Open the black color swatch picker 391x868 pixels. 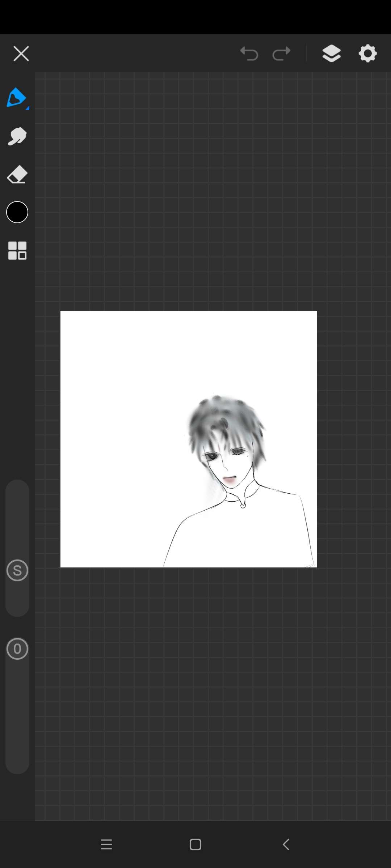[17, 212]
